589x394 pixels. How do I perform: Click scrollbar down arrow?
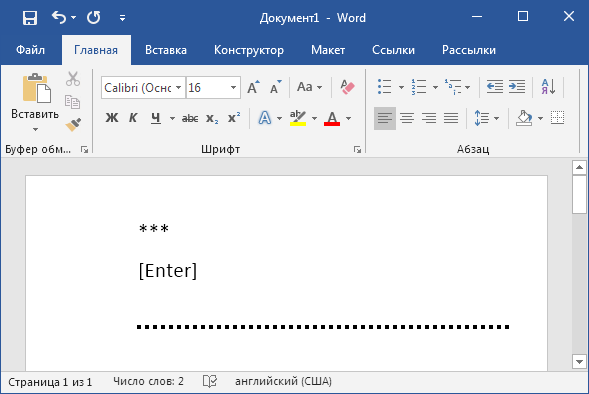point(579,362)
